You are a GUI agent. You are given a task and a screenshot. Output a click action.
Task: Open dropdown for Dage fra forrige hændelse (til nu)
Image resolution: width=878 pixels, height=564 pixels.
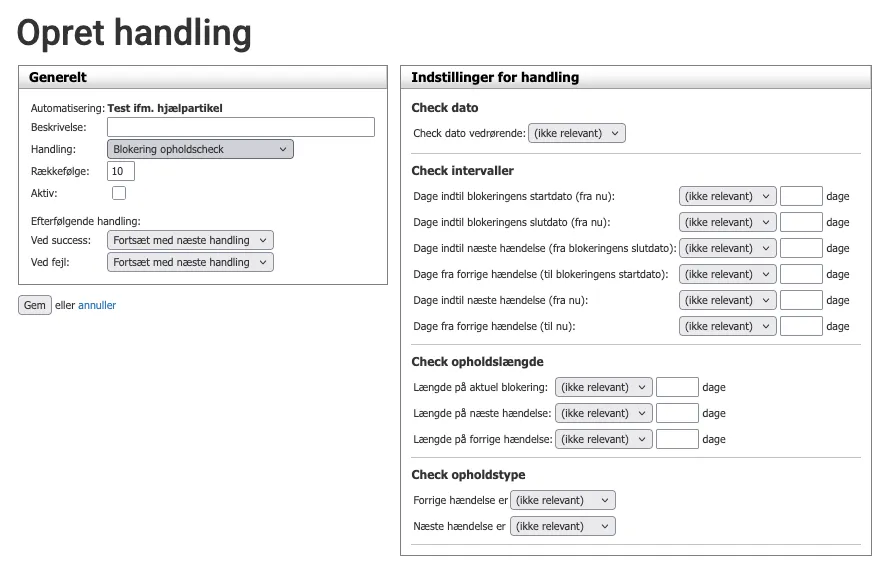(727, 326)
